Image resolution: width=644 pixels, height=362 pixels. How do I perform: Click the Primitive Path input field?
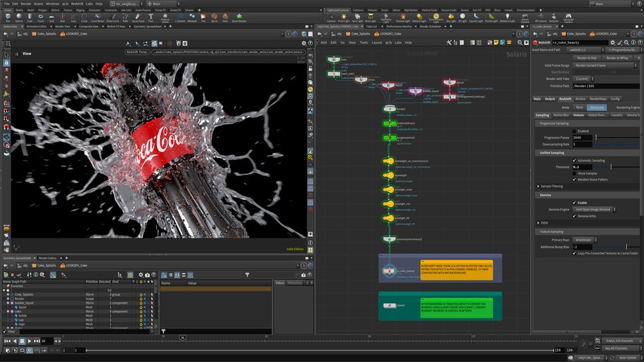[604, 86]
